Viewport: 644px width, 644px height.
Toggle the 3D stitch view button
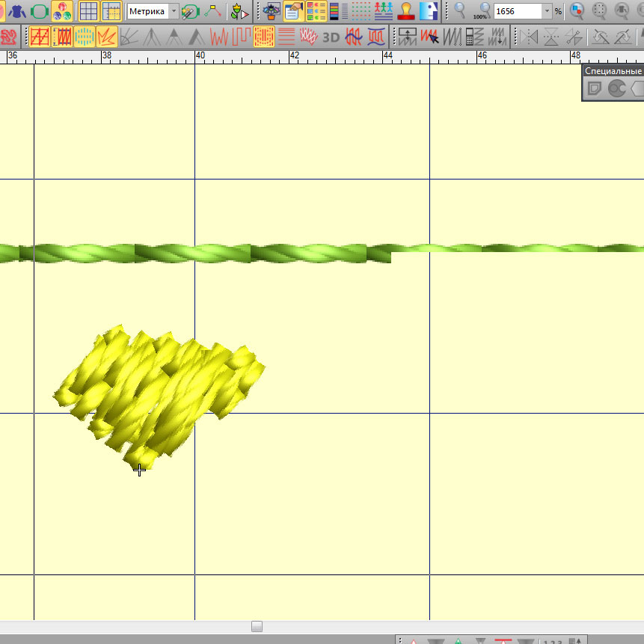click(x=331, y=36)
